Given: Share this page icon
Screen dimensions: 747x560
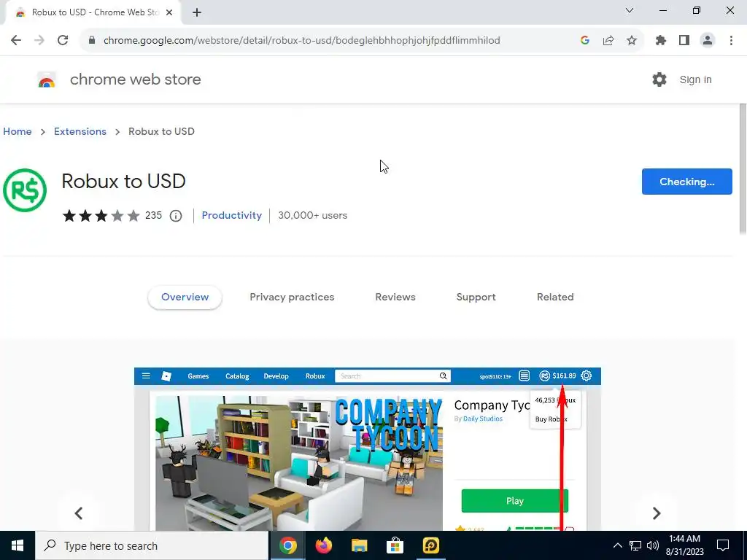Looking at the screenshot, I should click(x=608, y=40).
